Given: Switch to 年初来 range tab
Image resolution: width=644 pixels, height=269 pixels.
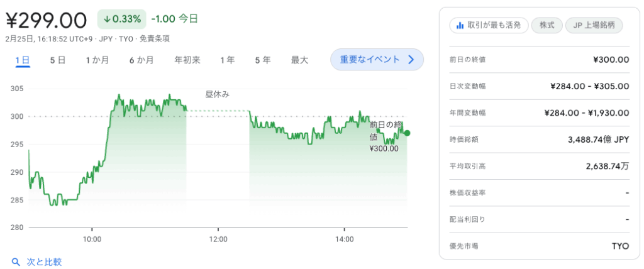Looking at the screenshot, I should [x=187, y=60].
